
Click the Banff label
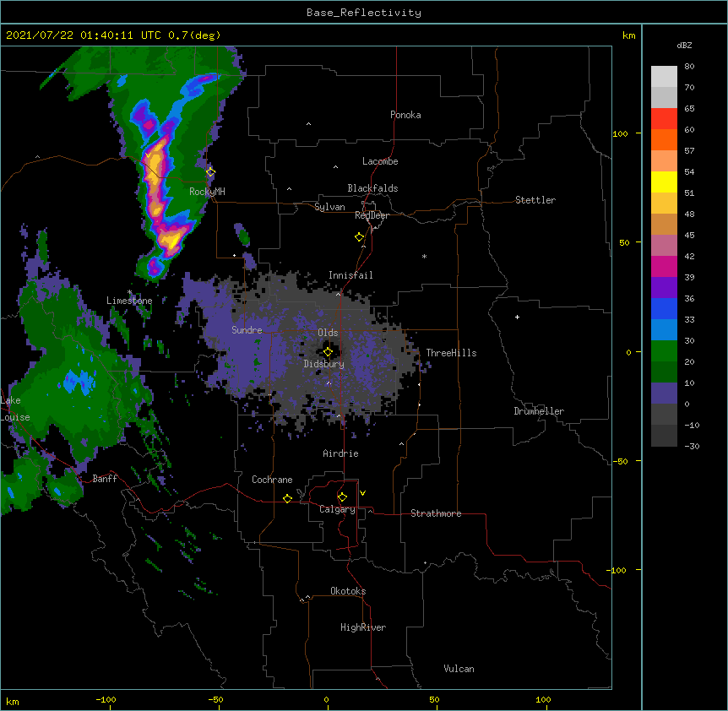pos(105,479)
